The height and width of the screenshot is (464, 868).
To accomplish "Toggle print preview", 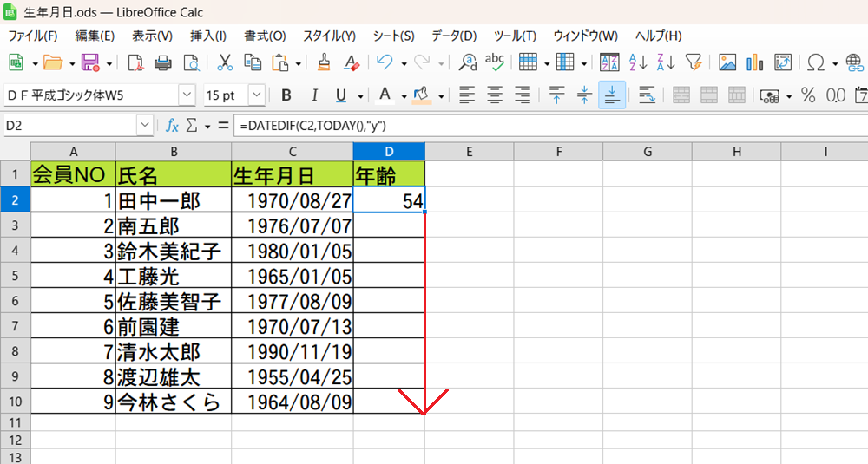I will click(x=192, y=62).
